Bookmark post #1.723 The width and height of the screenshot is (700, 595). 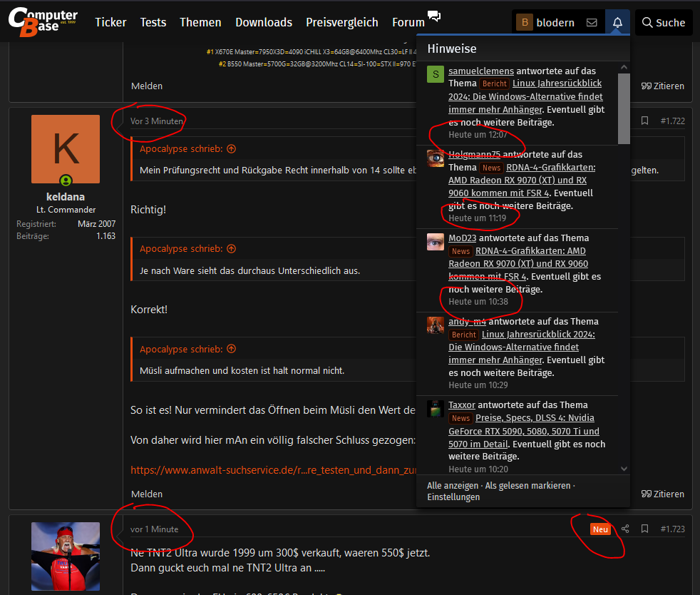[x=644, y=529]
